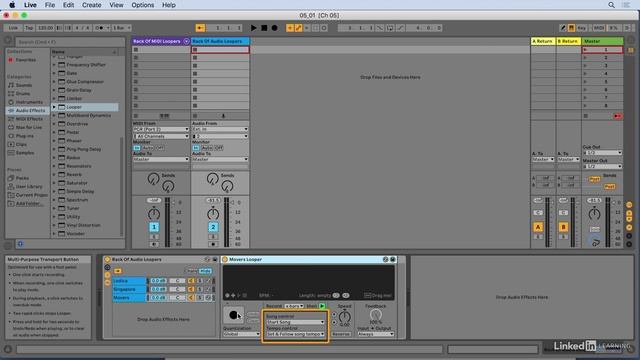Toggle the metronome button in the control bar
This screenshot has width=640, height=360.
pos(99,28)
